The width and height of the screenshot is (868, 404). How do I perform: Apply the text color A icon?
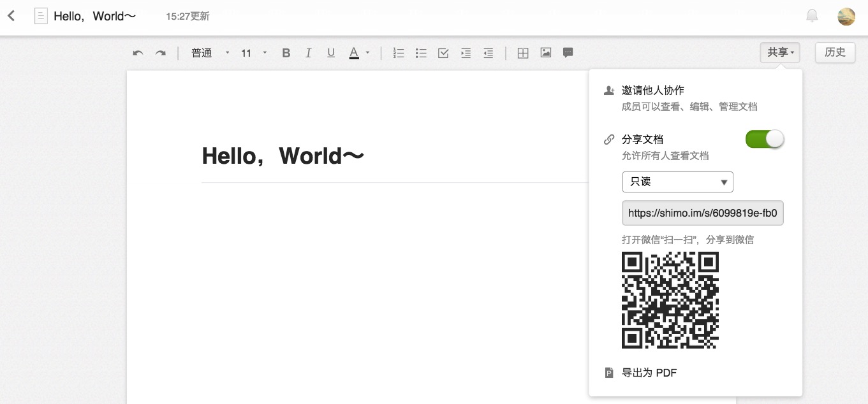pos(354,54)
